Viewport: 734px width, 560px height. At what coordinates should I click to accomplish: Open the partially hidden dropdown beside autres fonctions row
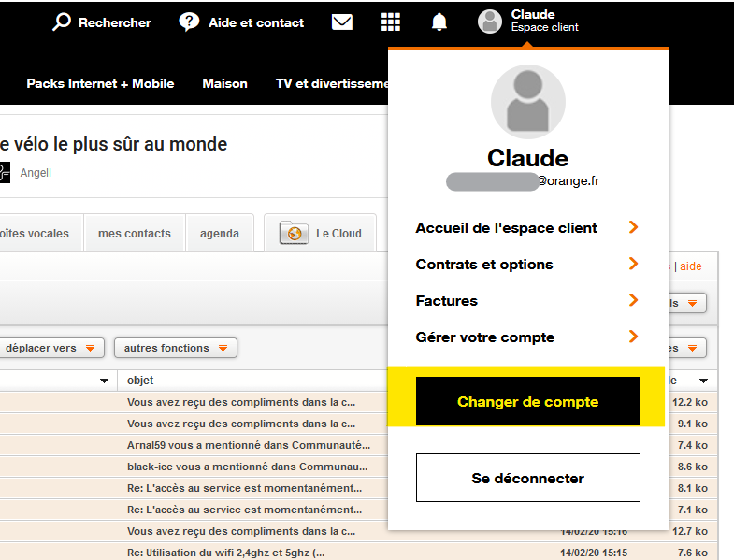point(687,348)
